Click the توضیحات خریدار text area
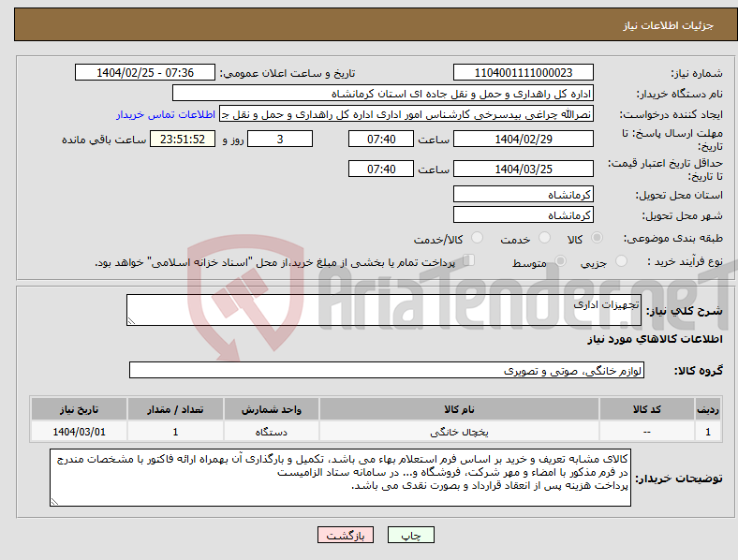738x560 pixels. (340, 478)
